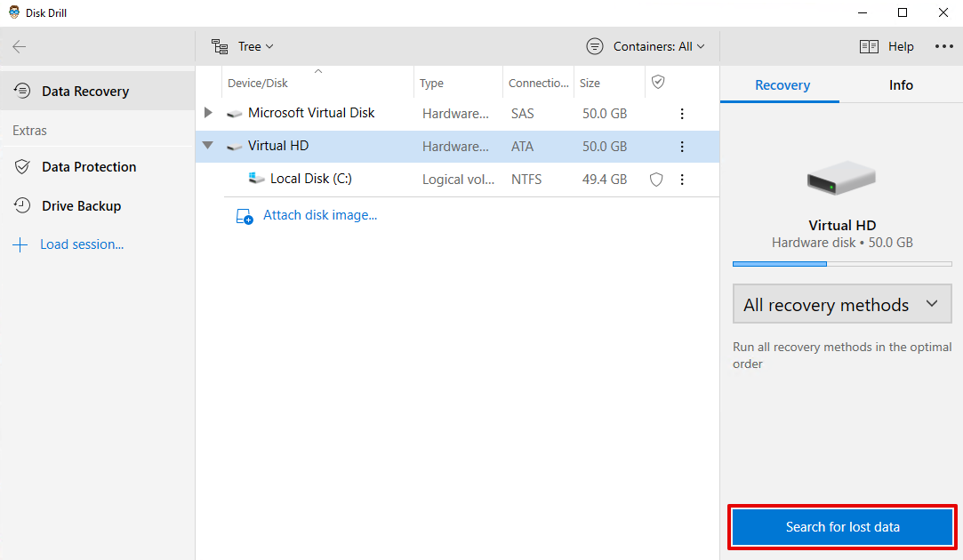The width and height of the screenshot is (963, 560).
Task: Click the kebab menu for Local Disk C:
Action: tap(682, 179)
